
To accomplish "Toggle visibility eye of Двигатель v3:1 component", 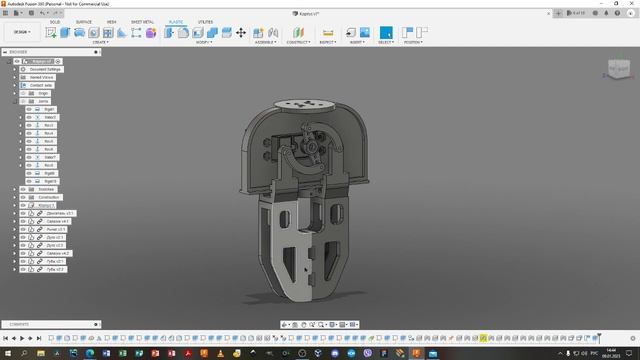I will coord(23,213).
